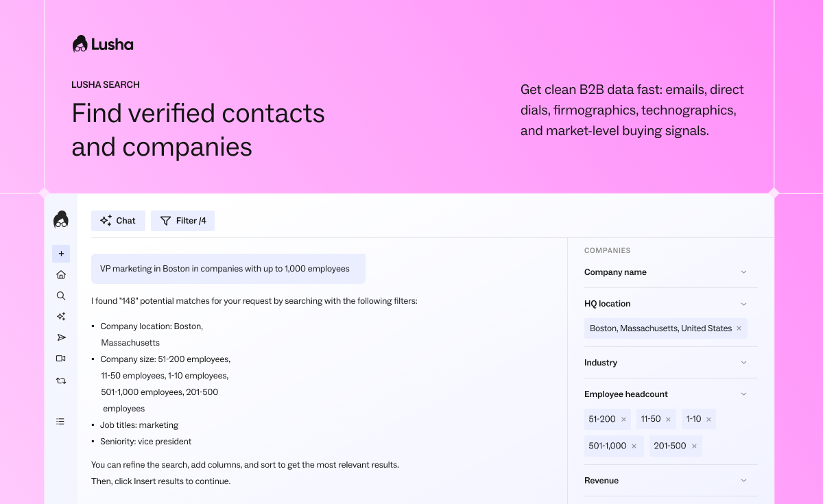Click the sync arrows sidebar icon

click(x=61, y=380)
